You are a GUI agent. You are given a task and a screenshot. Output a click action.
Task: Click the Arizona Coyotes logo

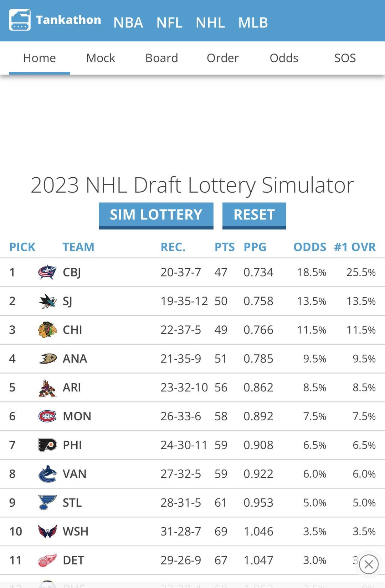[47, 388]
